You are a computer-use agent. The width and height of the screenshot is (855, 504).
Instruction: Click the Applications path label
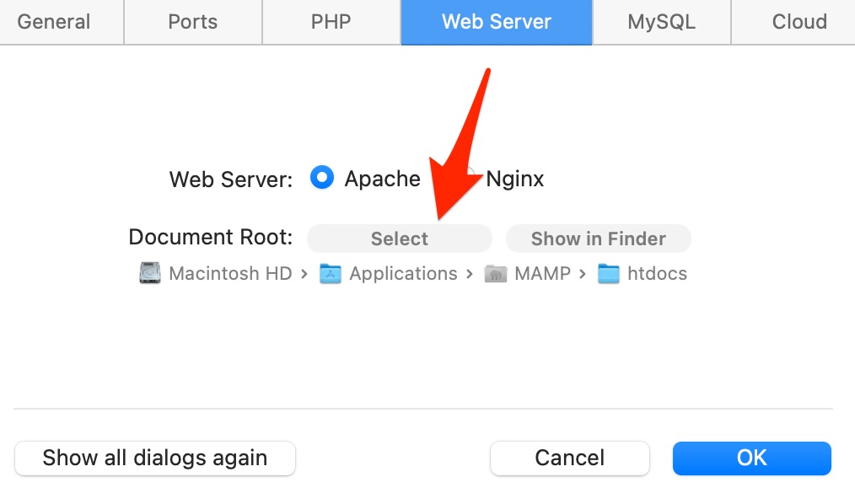(x=403, y=274)
